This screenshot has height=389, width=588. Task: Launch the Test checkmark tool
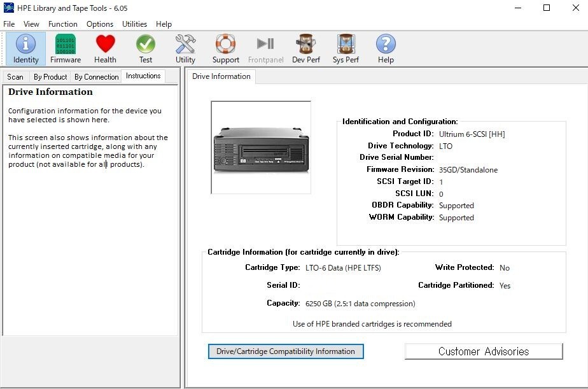[146, 49]
